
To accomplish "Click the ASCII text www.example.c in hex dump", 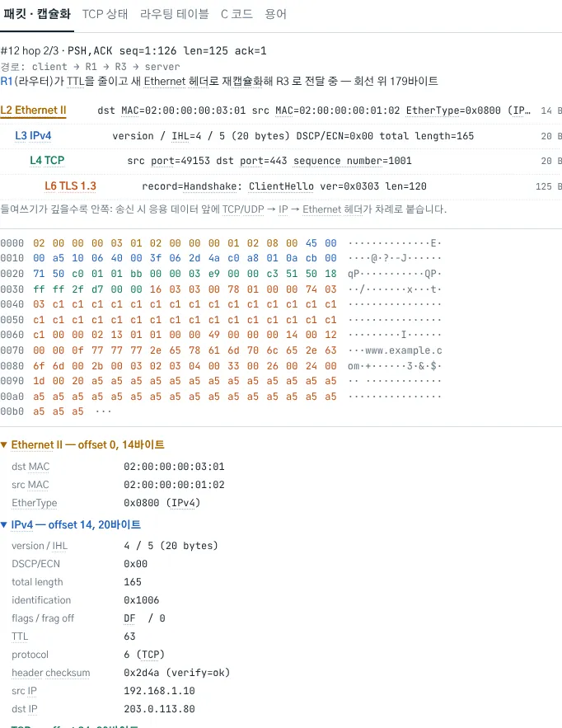I will point(403,350).
